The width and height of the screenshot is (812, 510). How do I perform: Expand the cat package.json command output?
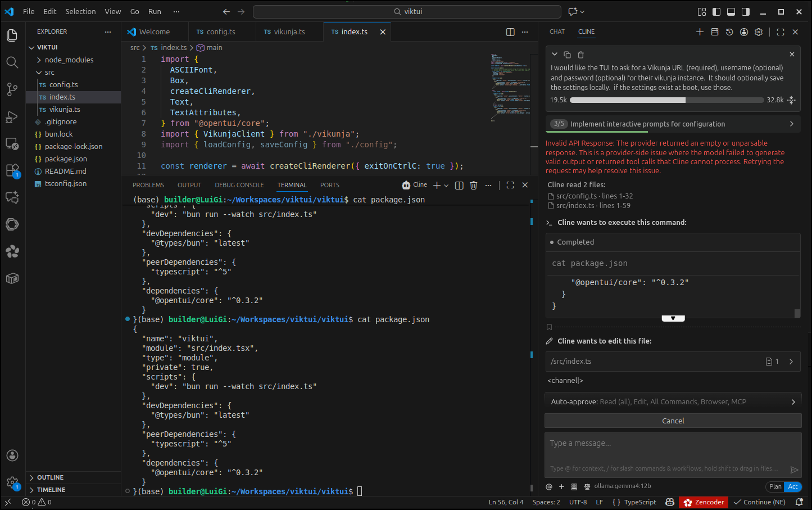point(673,318)
